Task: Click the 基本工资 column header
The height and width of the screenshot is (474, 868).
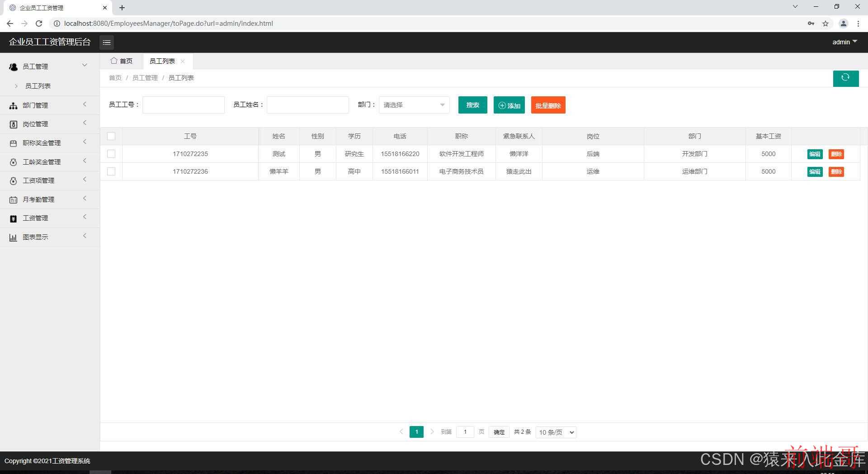Action: (x=768, y=136)
